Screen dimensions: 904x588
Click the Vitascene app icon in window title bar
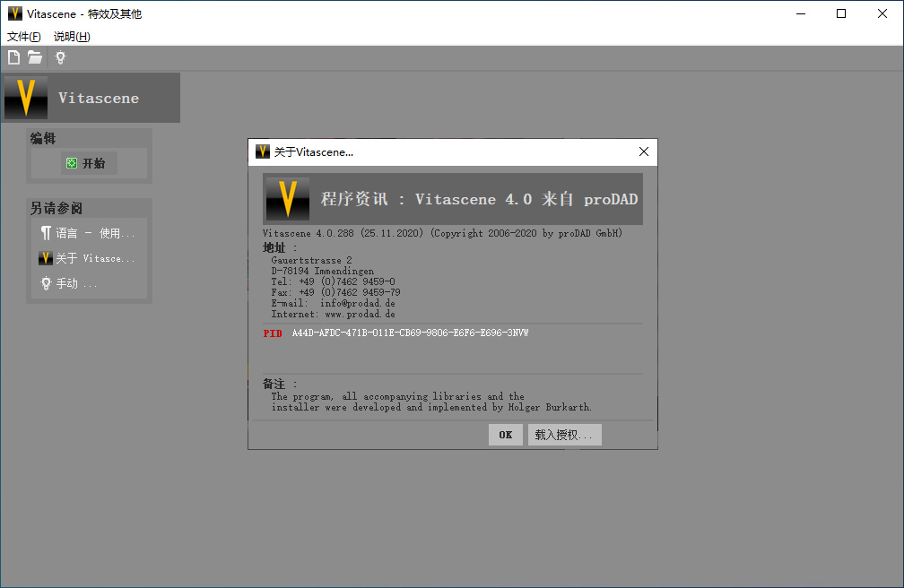click(x=15, y=13)
